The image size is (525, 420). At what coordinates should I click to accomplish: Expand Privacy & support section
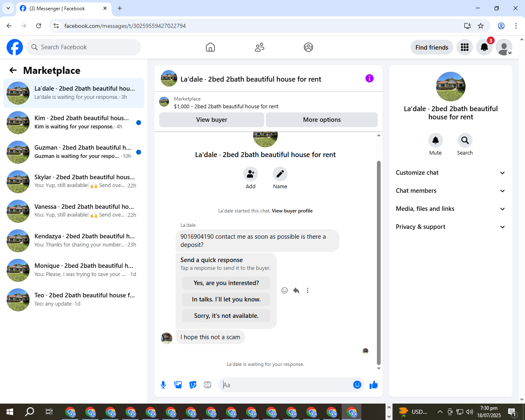click(451, 227)
